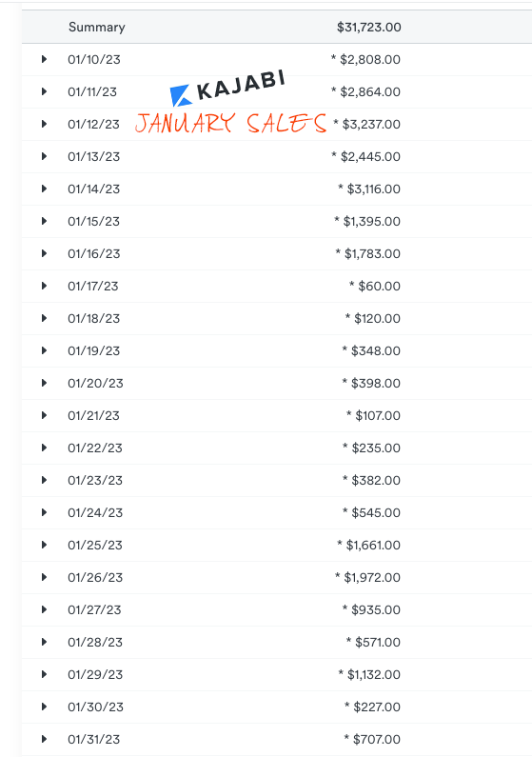Click the Kajabi logo
The width and height of the screenshot is (532, 757).
pos(227,89)
